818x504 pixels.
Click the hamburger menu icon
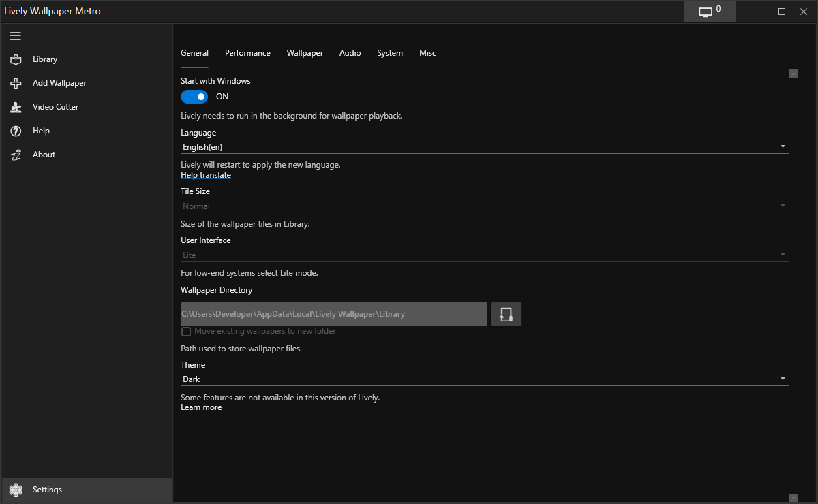pyautogui.click(x=16, y=35)
